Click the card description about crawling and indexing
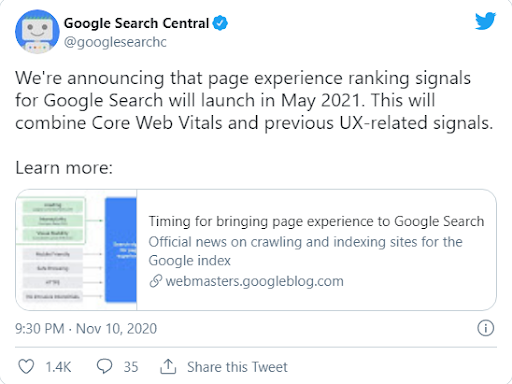Image resolution: width=512 pixels, height=384 pixels. 305,251
